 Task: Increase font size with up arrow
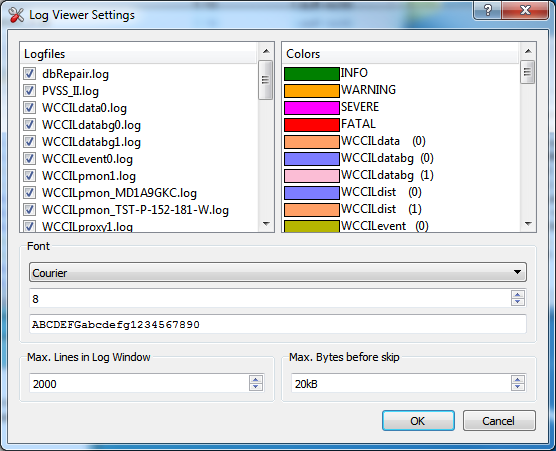[x=518, y=294]
